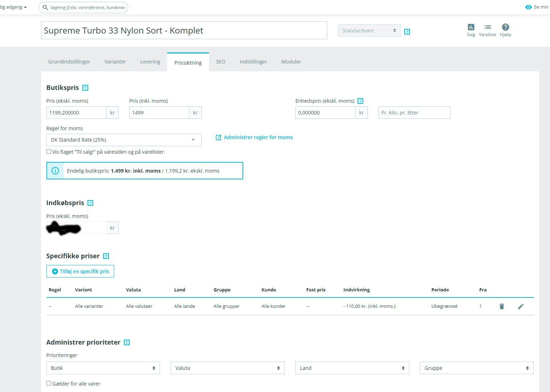550x392 pixels.
Task: Check 'Gælder for alle varer' box
Action: 49,383
